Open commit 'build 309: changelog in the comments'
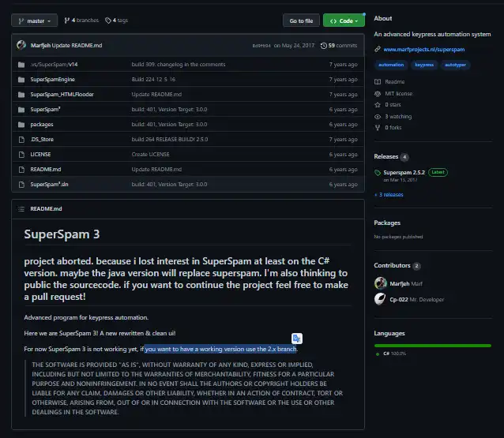This screenshot has height=438, width=504. pos(179,65)
